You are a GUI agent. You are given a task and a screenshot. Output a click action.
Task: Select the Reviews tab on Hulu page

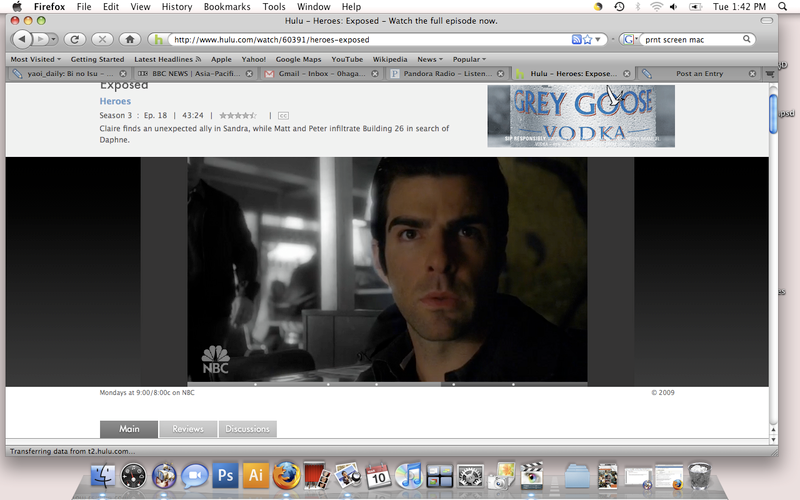[188, 429]
